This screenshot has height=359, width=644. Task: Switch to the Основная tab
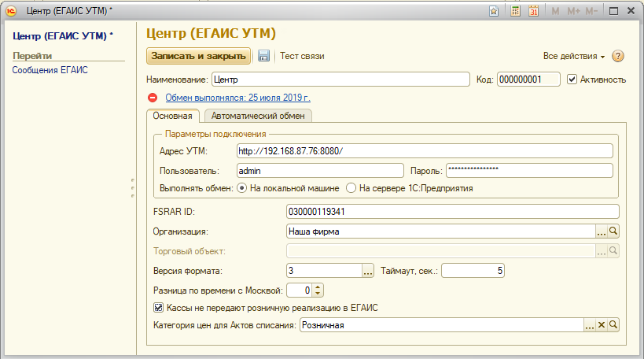[x=172, y=116]
